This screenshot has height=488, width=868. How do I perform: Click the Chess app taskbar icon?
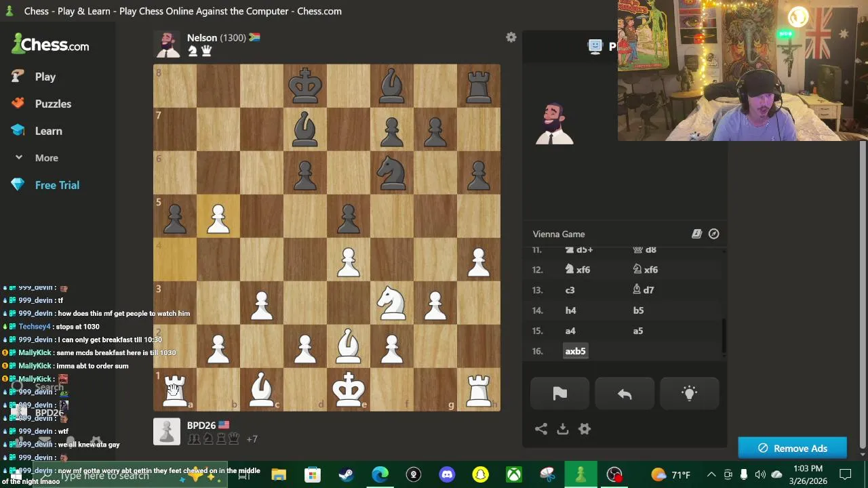580,474
